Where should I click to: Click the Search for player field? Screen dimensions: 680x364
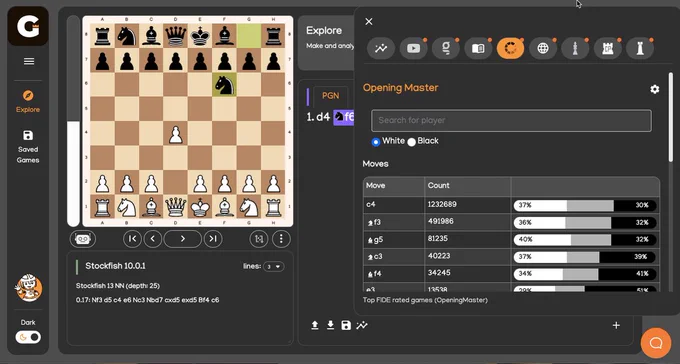click(511, 121)
